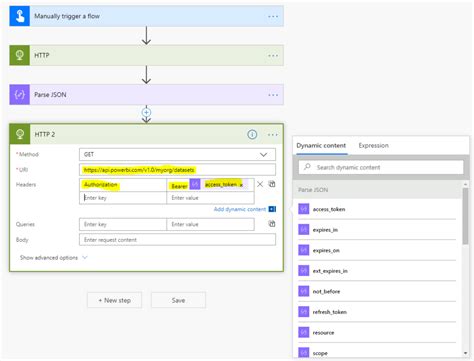The height and width of the screenshot is (361, 474).
Task: Click the Parse JSON step title
Action: (x=50, y=95)
